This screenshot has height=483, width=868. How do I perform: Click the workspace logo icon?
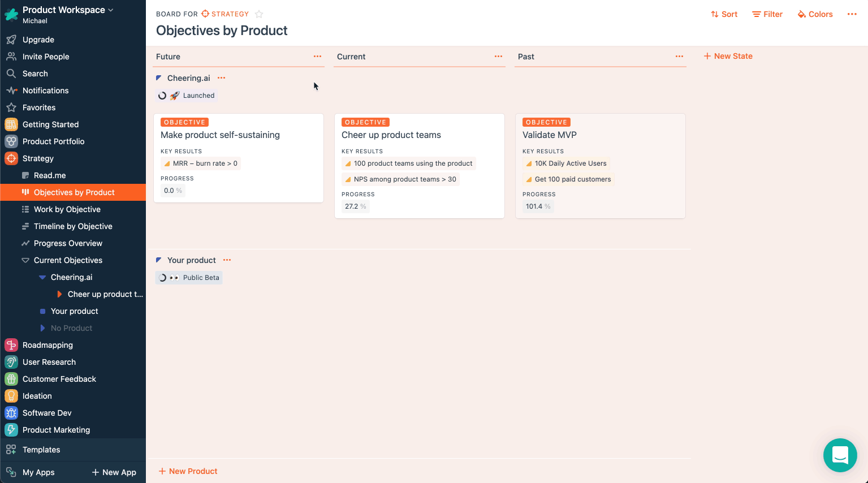(11, 14)
